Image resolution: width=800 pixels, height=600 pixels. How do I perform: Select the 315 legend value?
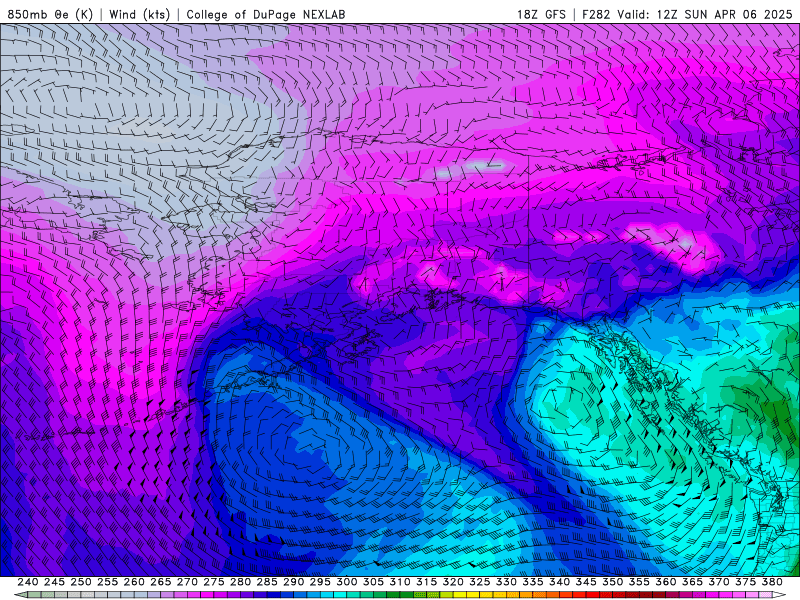pos(426,582)
